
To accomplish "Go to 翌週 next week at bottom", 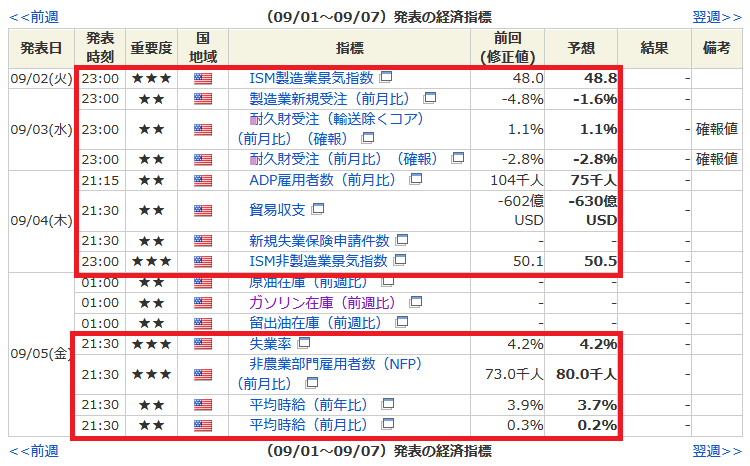I will pyautogui.click(x=717, y=451).
